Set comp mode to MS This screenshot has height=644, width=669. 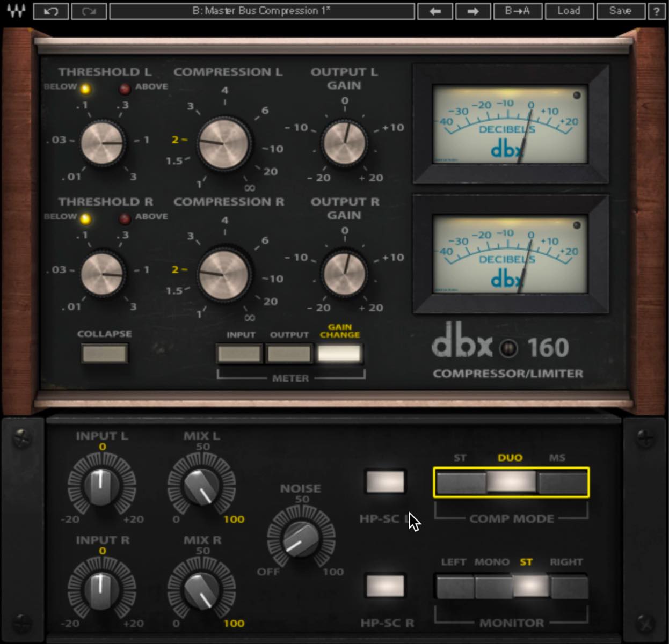click(x=562, y=482)
